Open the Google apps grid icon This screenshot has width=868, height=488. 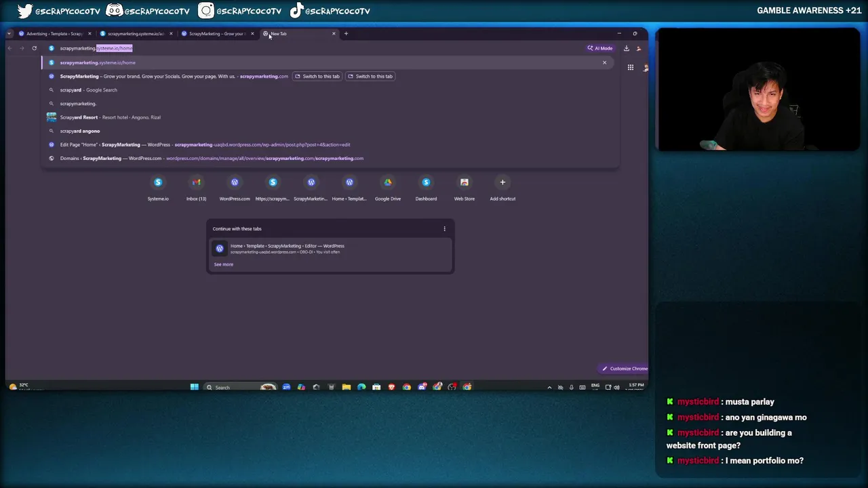pos(631,67)
